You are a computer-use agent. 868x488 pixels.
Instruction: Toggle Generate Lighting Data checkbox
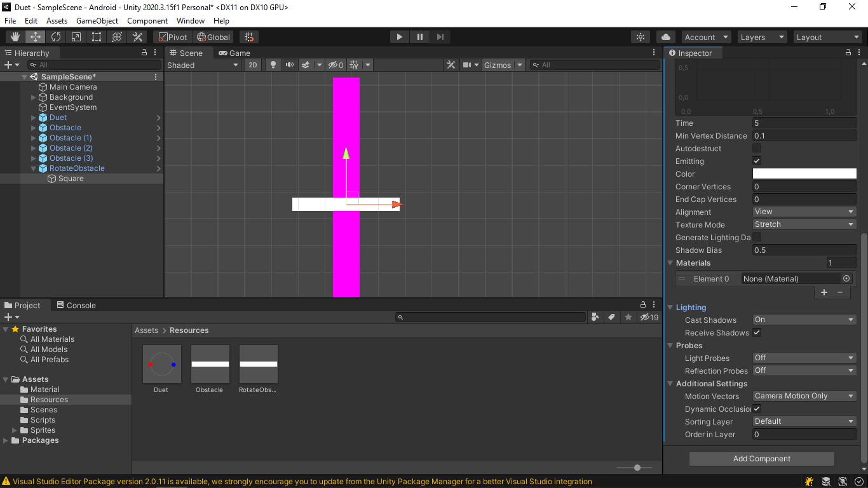757,237
